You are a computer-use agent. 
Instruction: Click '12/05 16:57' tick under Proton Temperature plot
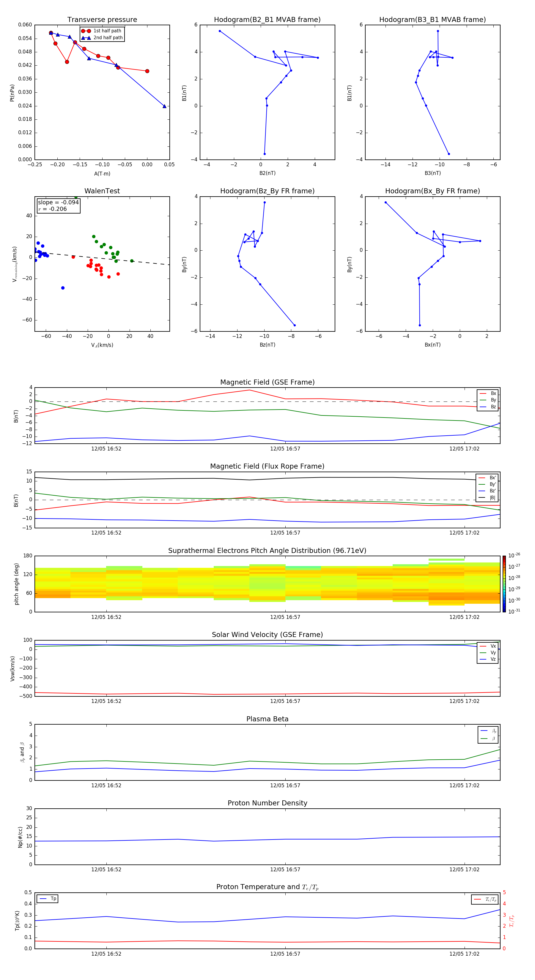click(285, 954)
